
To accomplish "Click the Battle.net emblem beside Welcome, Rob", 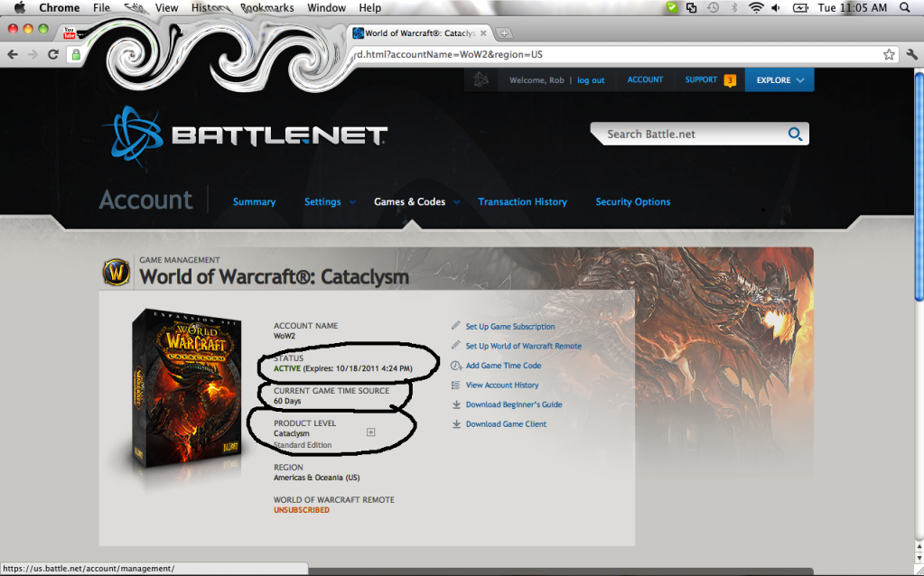I will coord(481,79).
